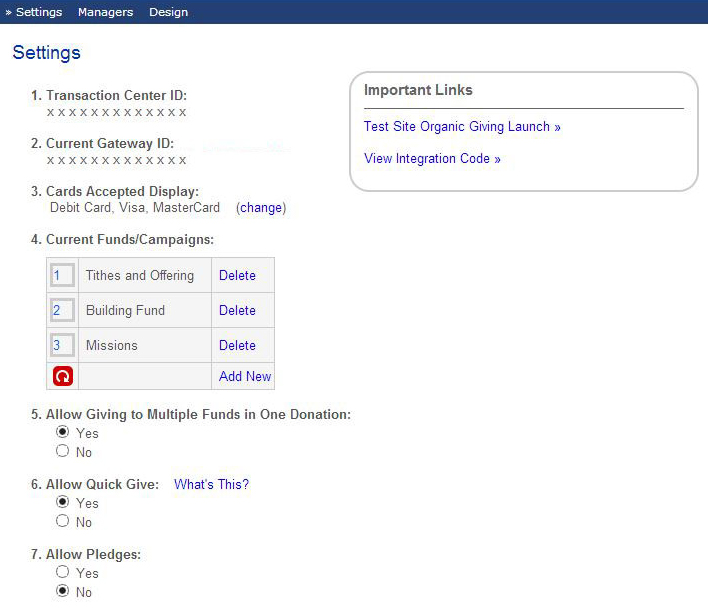Delete the Tithes and Offering fund
The height and width of the screenshot is (609, 708).
tap(237, 275)
